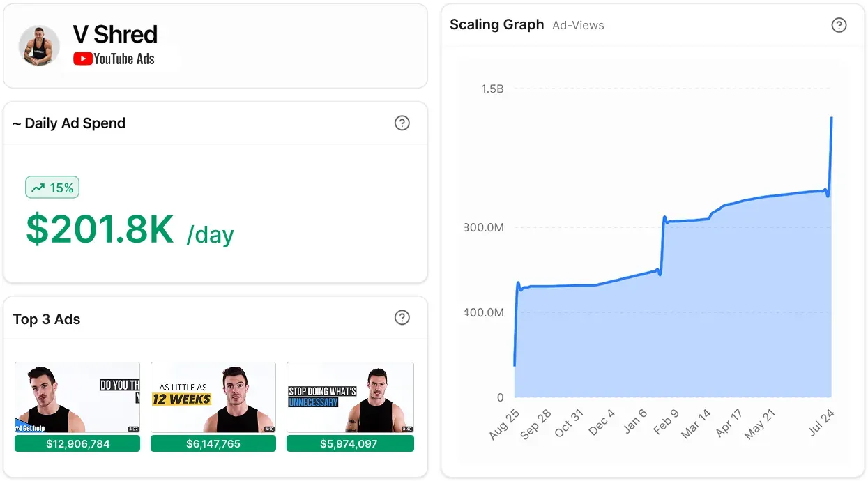Open the Scaling Graph help icon
868x481 pixels.
tap(839, 25)
